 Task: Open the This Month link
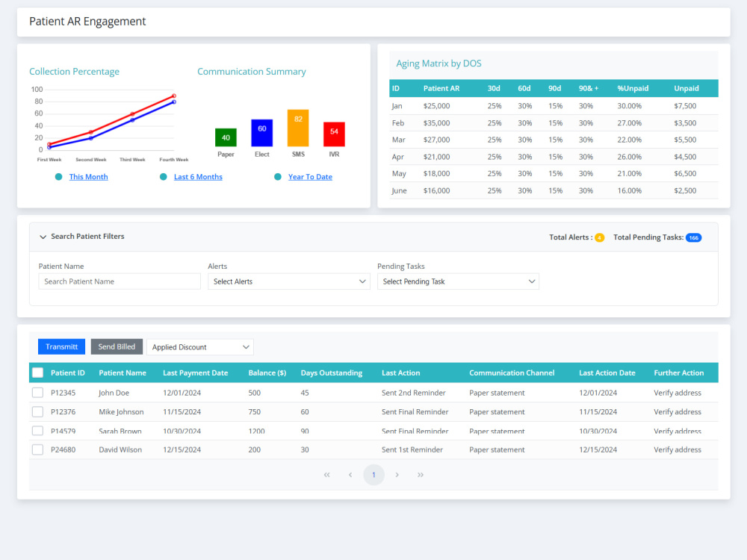coord(89,177)
